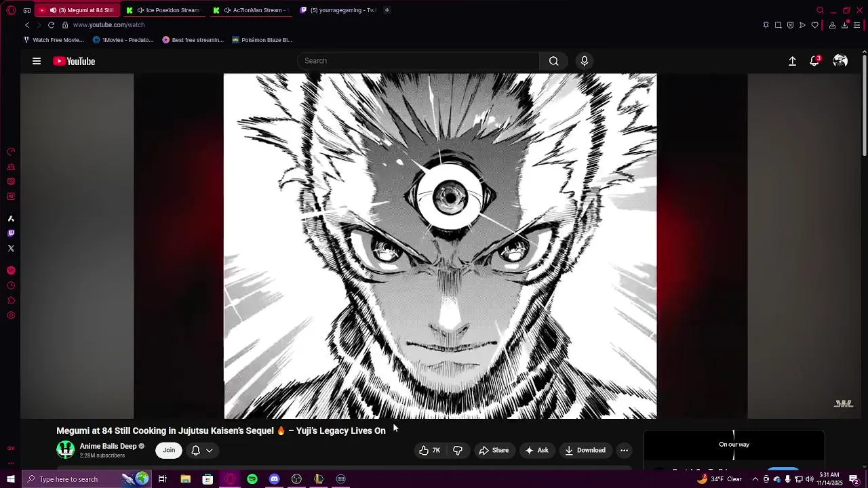This screenshot has height=488, width=868.
Task: Select the Megumi at 84 YouTube tab
Action: pos(76,10)
